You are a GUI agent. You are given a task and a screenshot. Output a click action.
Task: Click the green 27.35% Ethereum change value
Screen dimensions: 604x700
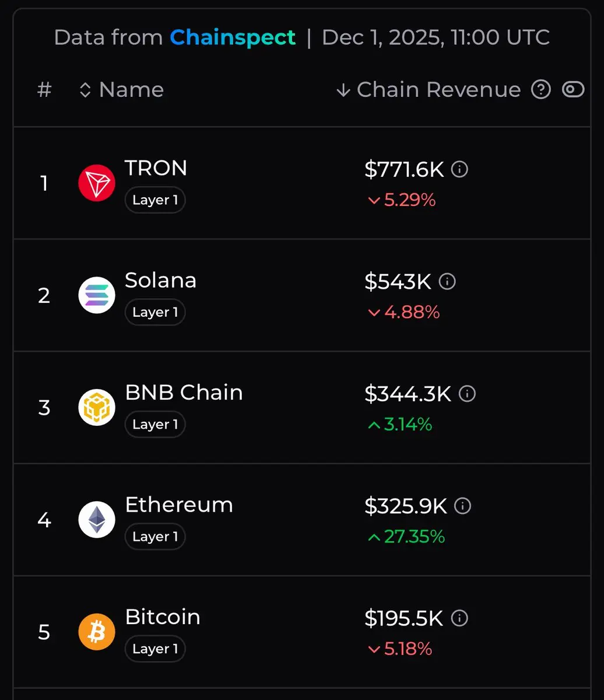pos(414,537)
